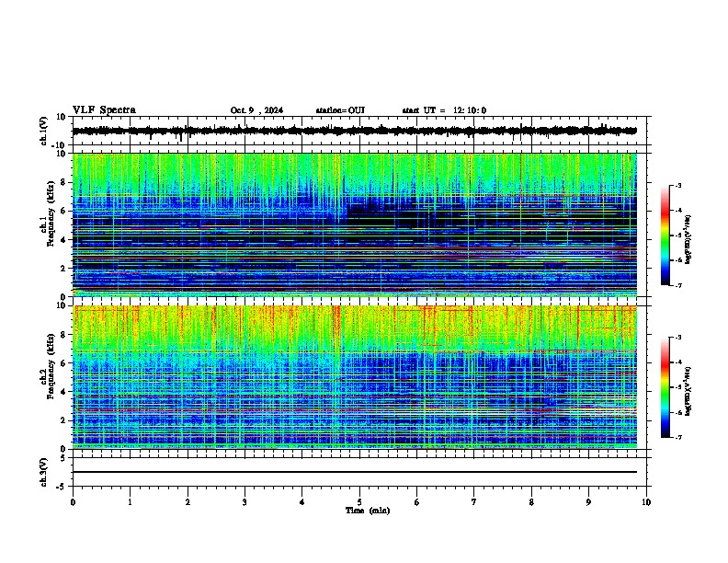Screen dimensions: 728x563
Task: Click the flat ch.3 voltage trace line
Action: [x=355, y=472]
